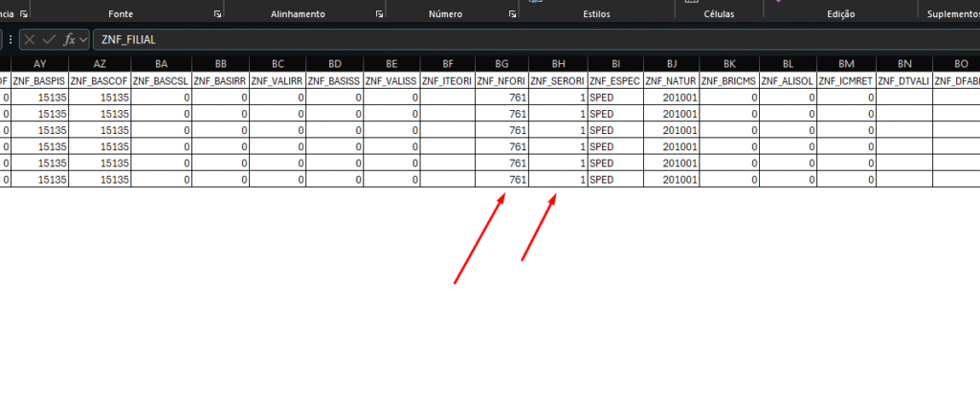Click the formula bar vertical dots handle

point(10,39)
